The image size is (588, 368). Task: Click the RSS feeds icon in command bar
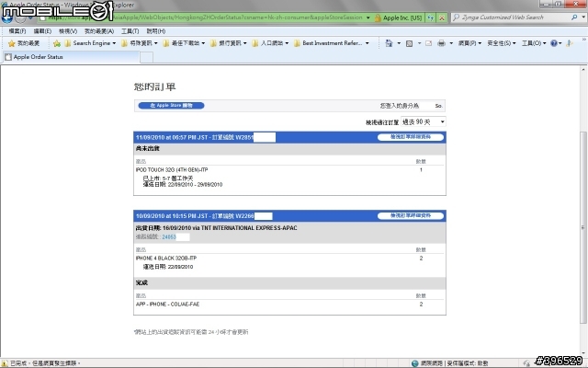point(410,43)
